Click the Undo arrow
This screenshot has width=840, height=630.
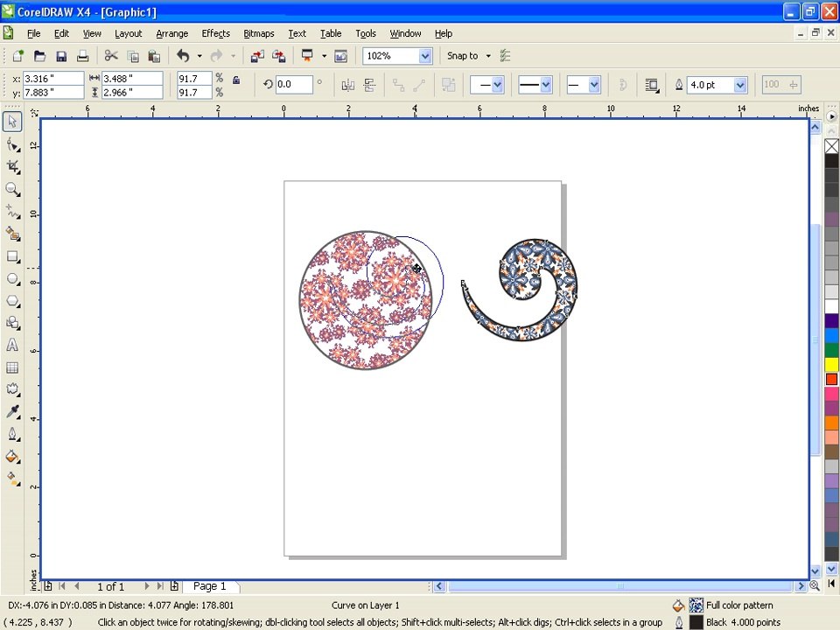(183, 56)
